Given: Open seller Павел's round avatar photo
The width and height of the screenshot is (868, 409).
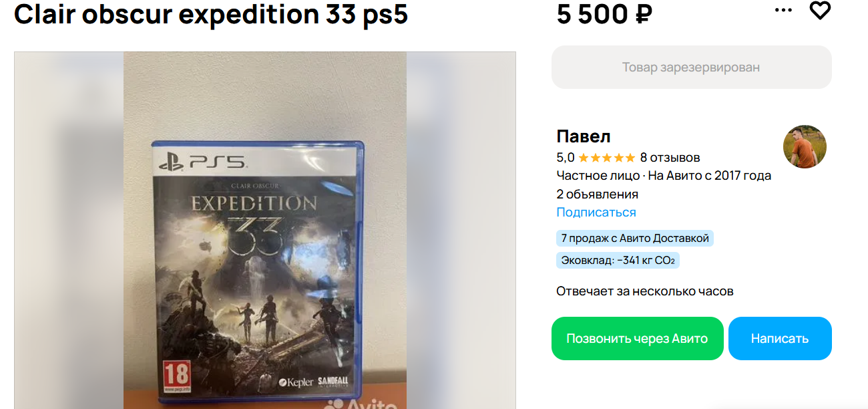Looking at the screenshot, I should (x=805, y=146).
